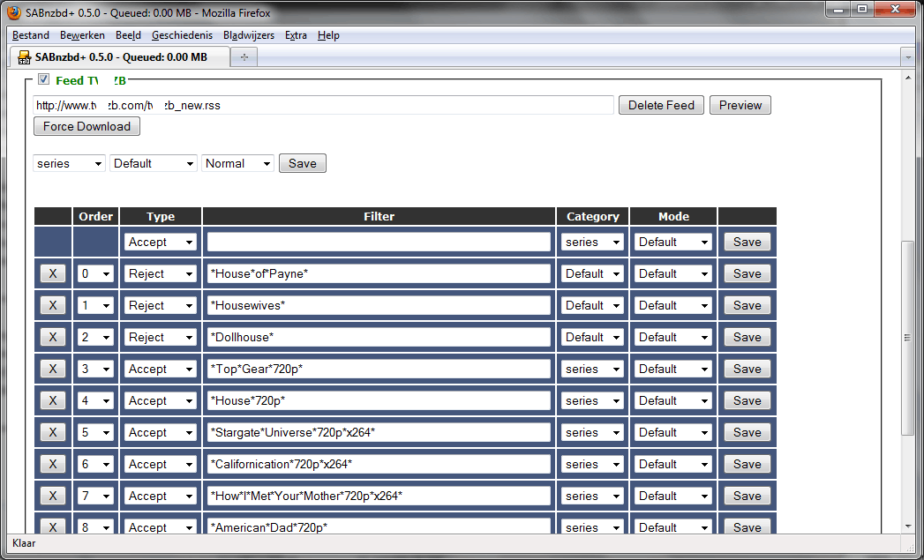Click the Preview button
The height and width of the screenshot is (560, 924).
click(x=740, y=106)
